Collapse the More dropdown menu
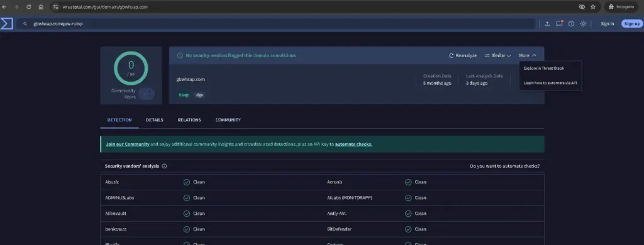The height and width of the screenshot is (245, 644). [528, 55]
